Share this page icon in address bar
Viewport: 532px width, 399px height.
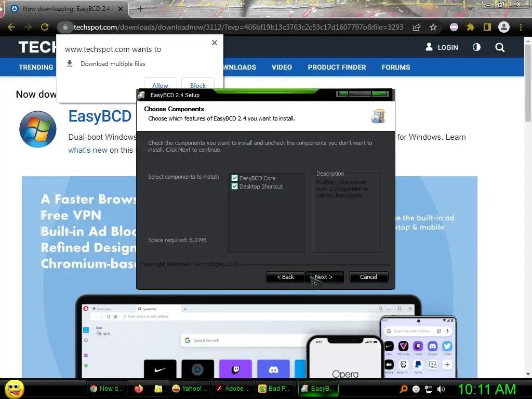417,27
